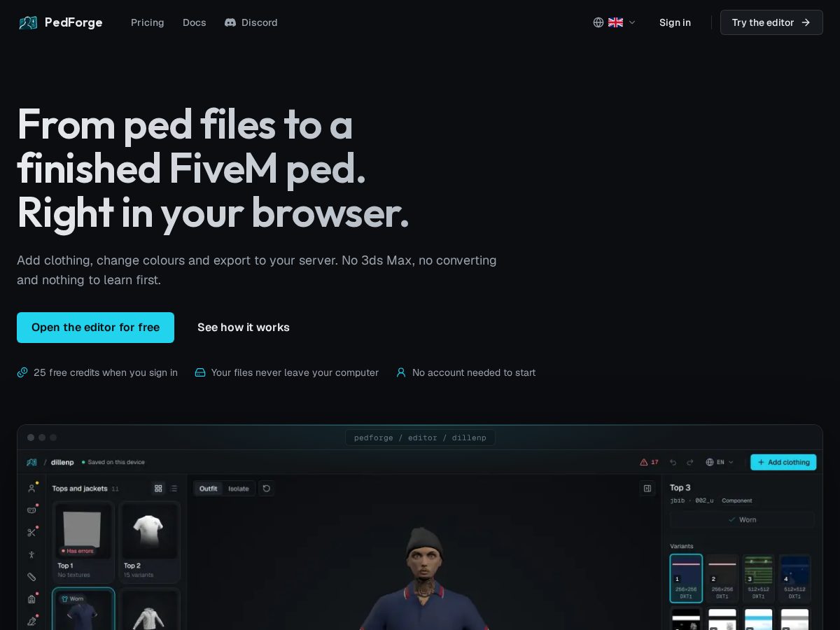
Task: Click the drive icon beside 'Your files never leave'
Action: pos(200,372)
